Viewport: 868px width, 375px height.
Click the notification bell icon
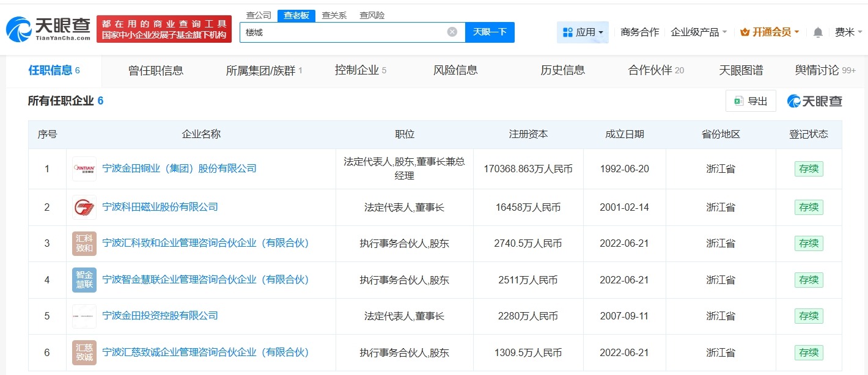pyautogui.click(x=817, y=31)
